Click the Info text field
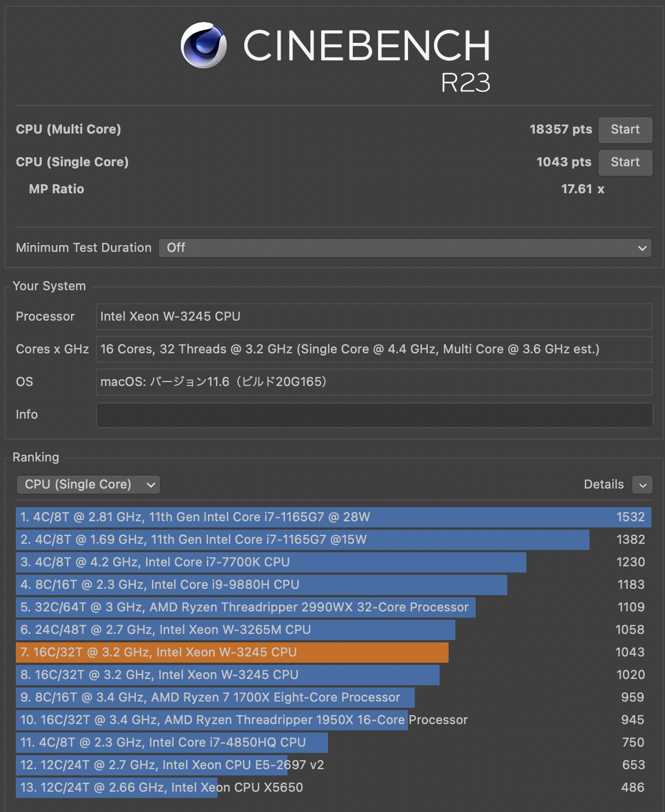 [x=374, y=415]
